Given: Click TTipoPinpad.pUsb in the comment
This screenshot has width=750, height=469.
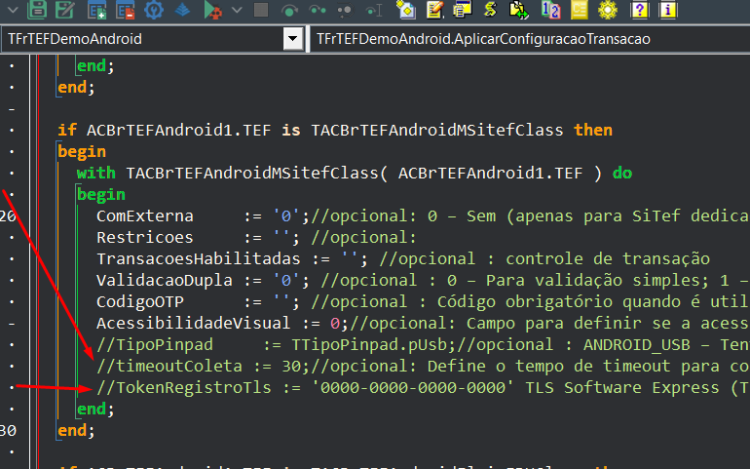Looking at the screenshot, I should point(369,345).
